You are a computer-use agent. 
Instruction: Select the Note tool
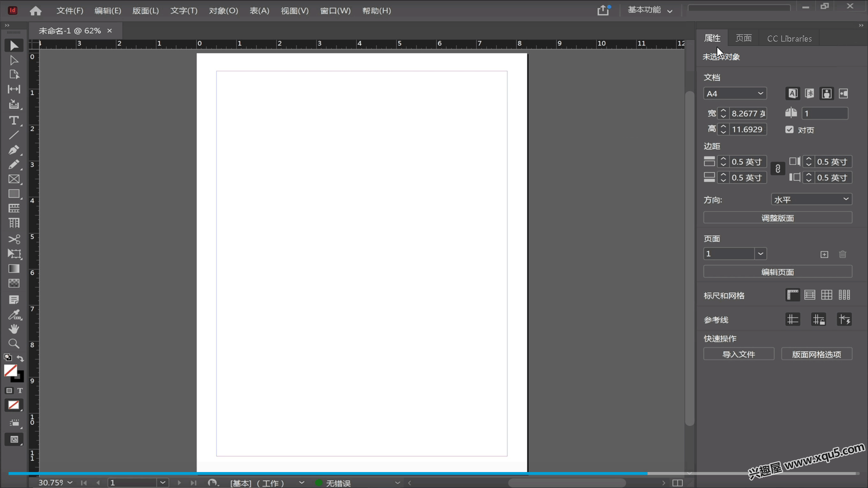tap(14, 299)
